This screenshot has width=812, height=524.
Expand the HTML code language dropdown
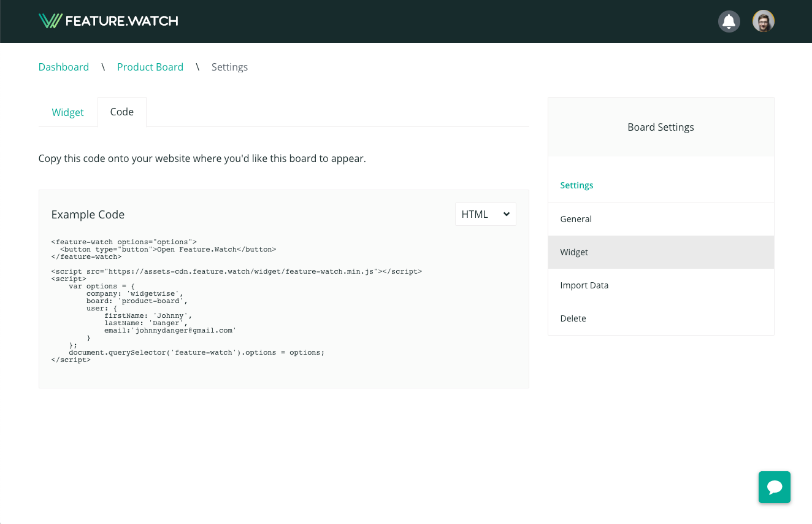coord(485,214)
